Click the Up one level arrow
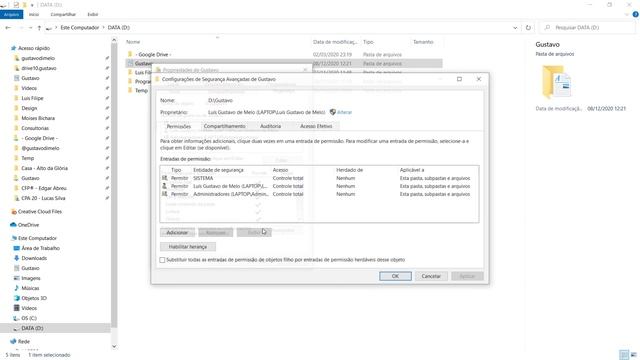Viewport: 640px width, 360px height. pos(39,28)
